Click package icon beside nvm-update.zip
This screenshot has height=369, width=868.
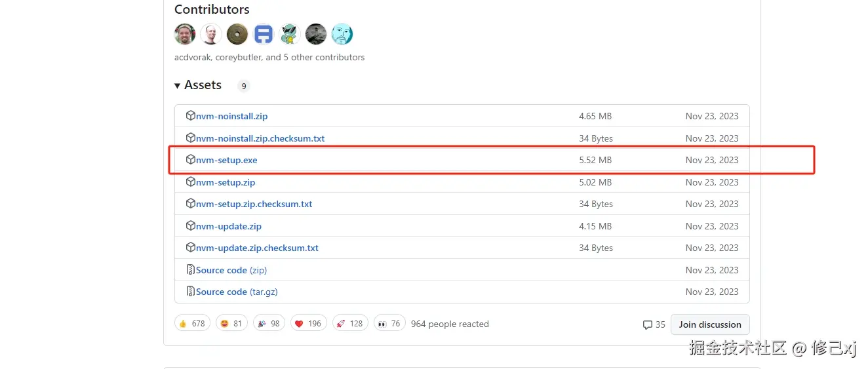click(190, 225)
